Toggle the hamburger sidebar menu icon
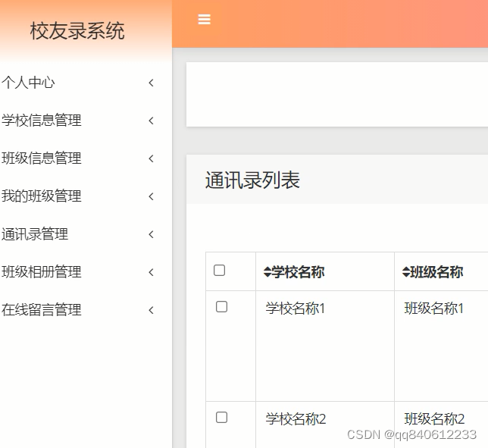 204,19
